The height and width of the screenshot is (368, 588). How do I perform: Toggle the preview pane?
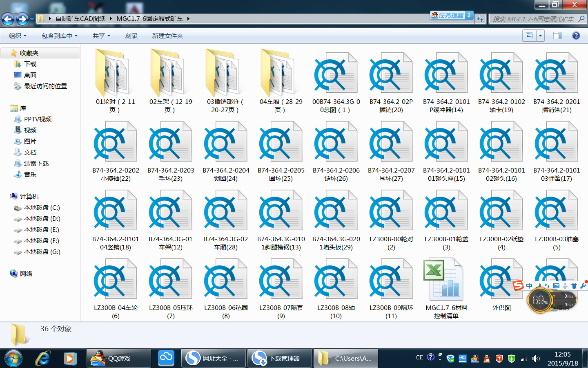[x=557, y=36]
